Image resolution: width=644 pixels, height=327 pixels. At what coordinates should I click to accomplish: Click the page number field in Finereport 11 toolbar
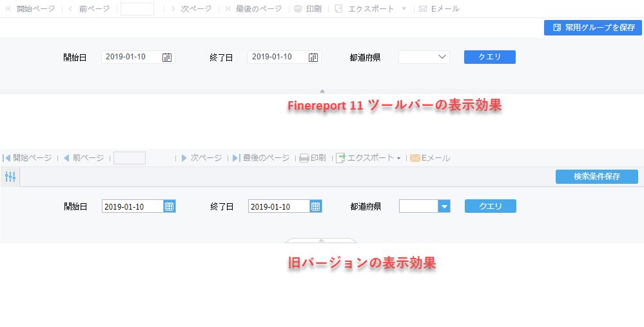coord(137,8)
